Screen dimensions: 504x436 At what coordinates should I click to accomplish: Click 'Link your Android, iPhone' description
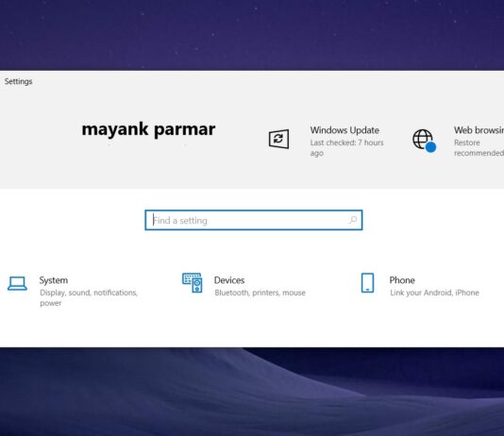coord(434,293)
